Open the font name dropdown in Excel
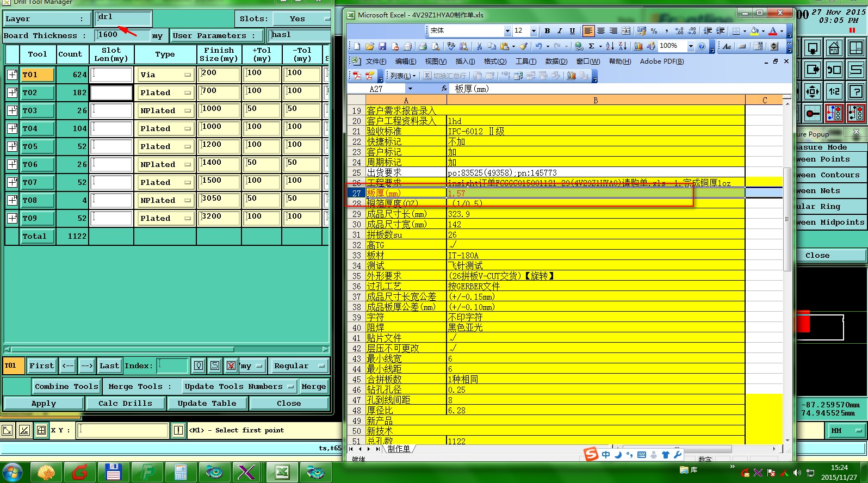Image resolution: width=868 pixels, height=483 pixels. tap(507, 31)
